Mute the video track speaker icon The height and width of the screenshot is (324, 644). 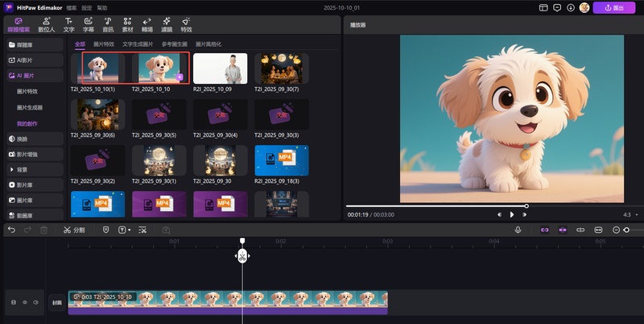[35, 302]
